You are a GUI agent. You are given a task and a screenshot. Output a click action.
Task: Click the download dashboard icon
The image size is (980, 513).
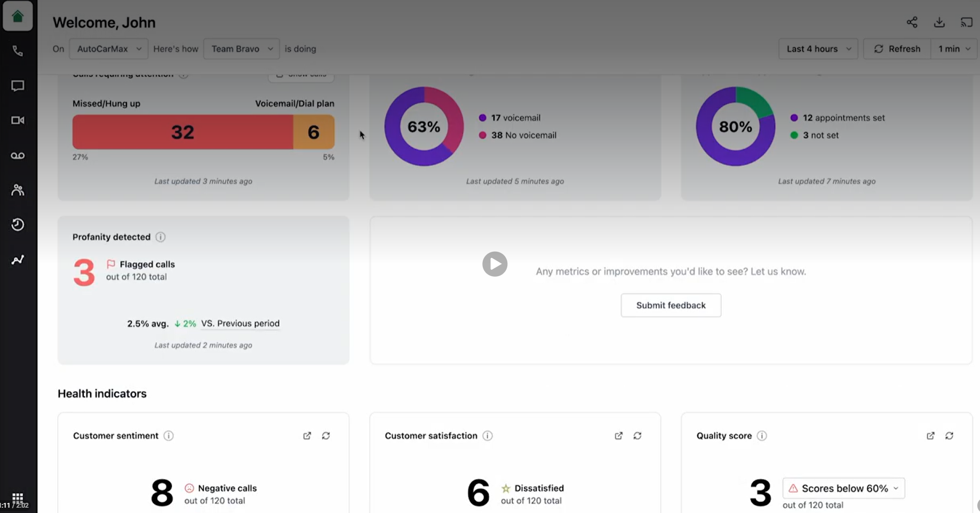tap(939, 22)
